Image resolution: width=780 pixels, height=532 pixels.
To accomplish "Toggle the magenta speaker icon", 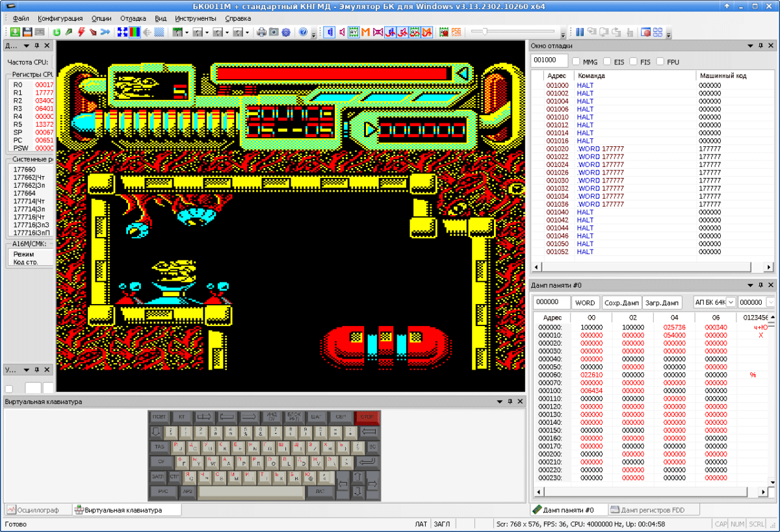I will click(342, 32).
